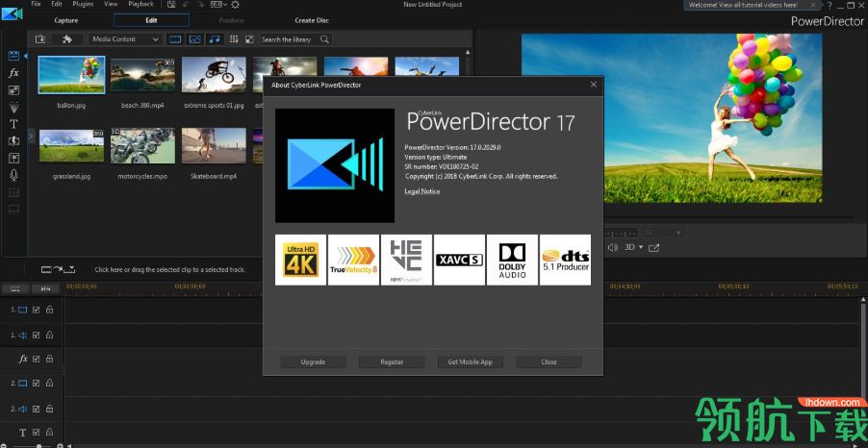This screenshot has height=448, width=868.
Task: Click the timeline markers snap button
Action: coord(46,288)
